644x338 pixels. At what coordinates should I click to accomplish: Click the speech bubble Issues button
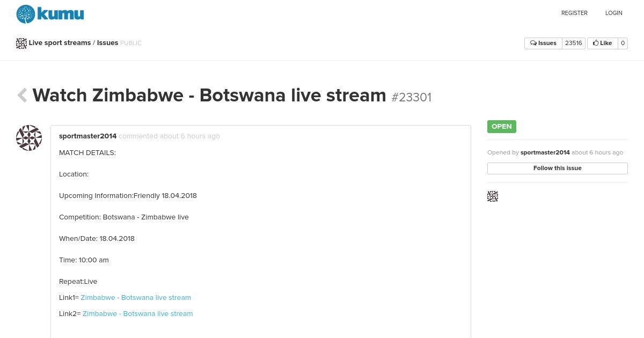(543, 43)
